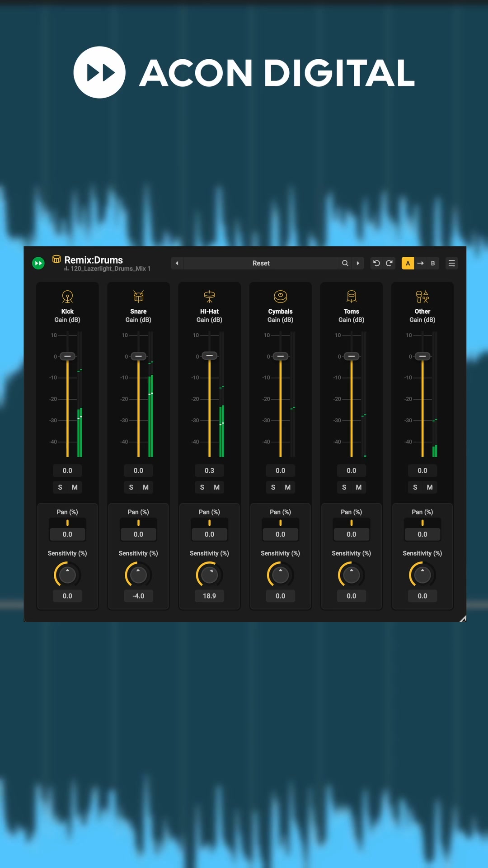Click the Toms pan slider
The width and height of the screenshot is (488, 868).
352,523
